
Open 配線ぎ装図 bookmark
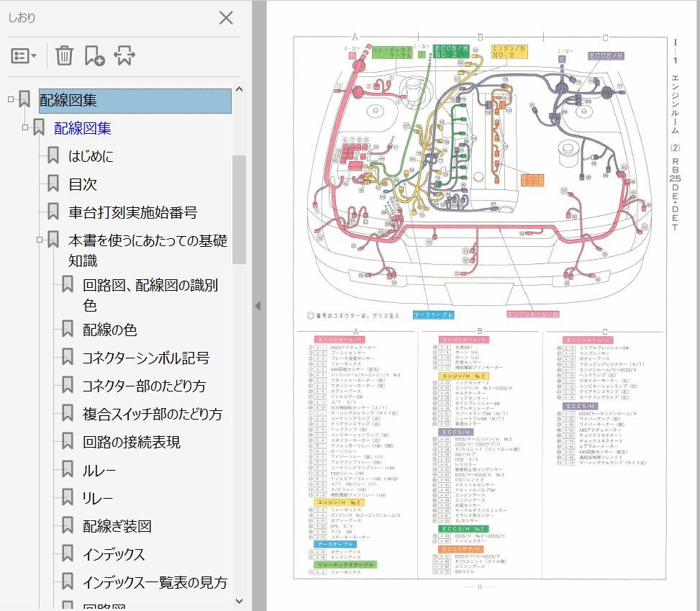pyautogui.click(x=117, y=527)
